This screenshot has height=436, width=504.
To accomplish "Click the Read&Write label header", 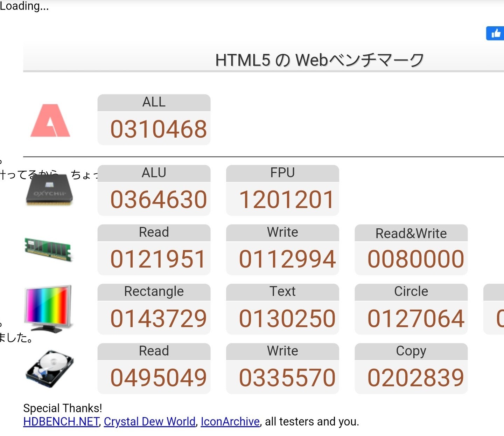I will click(411, 233).
